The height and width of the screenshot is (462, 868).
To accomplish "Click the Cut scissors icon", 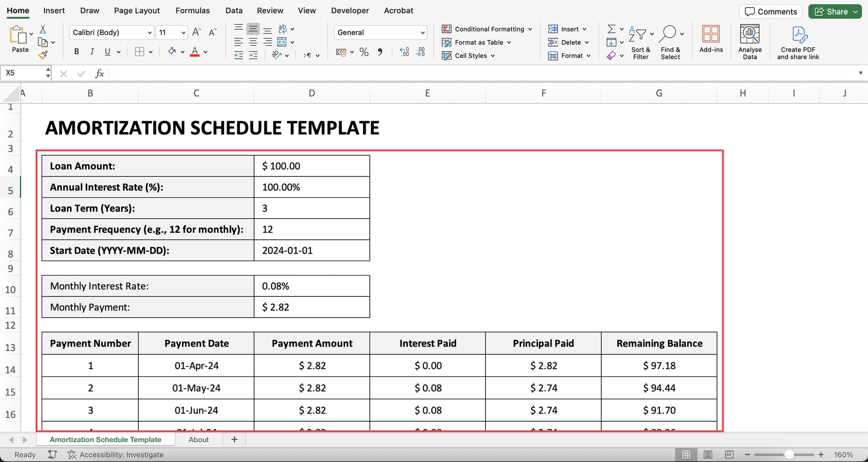I will pyautogui.click(x=43, y=29).
